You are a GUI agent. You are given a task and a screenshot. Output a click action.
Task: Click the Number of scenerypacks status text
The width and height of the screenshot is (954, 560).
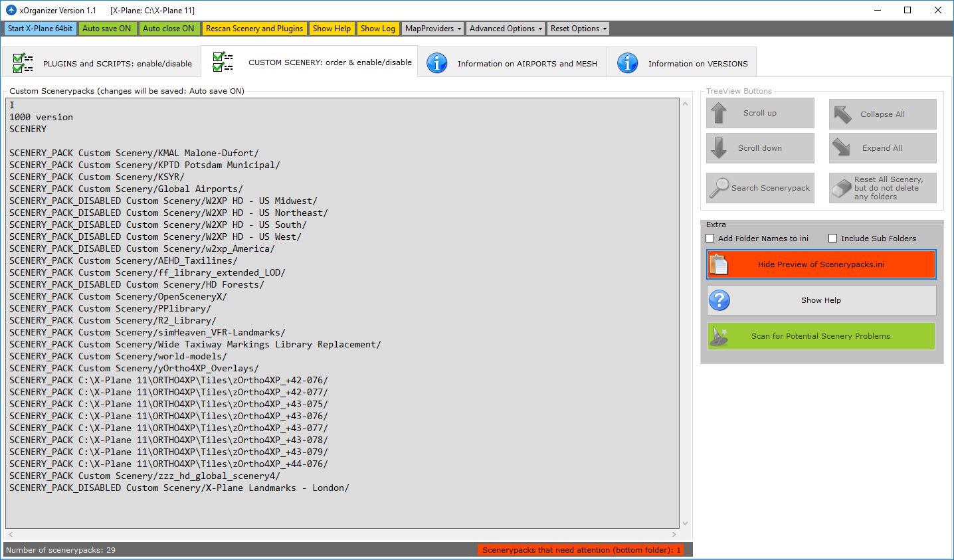[x=60, y=550]
